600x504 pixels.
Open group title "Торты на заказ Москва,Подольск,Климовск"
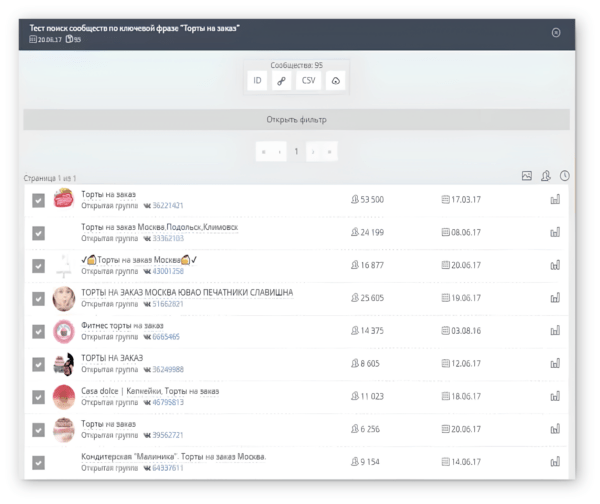pos(160,227)
